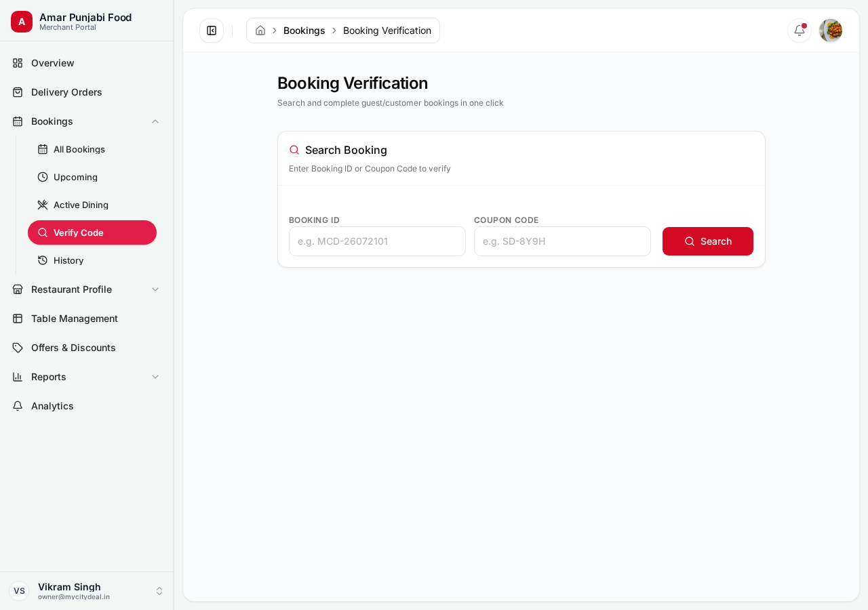The width and height of the screenshot is (868, 610).
Task: Click the History icon in sidebar
Action: point(43,260)
